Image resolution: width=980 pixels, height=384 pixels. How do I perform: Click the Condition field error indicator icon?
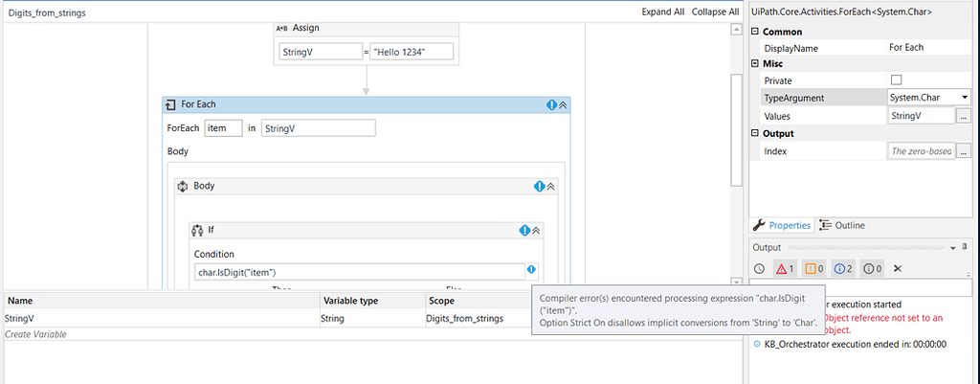531,270
